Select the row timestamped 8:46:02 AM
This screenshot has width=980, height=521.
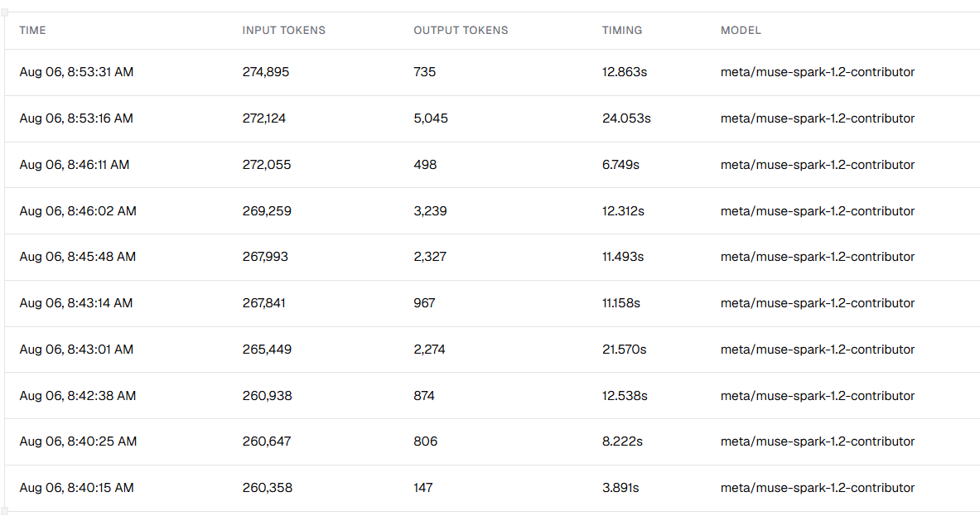click(x=493, y=211)
